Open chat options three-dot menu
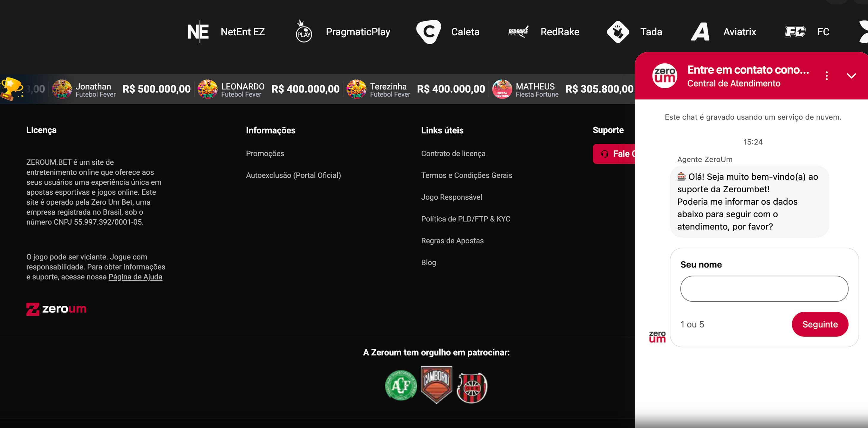Image resolution: width=868 pixels, height=428 pixels. tap(827, 76)
